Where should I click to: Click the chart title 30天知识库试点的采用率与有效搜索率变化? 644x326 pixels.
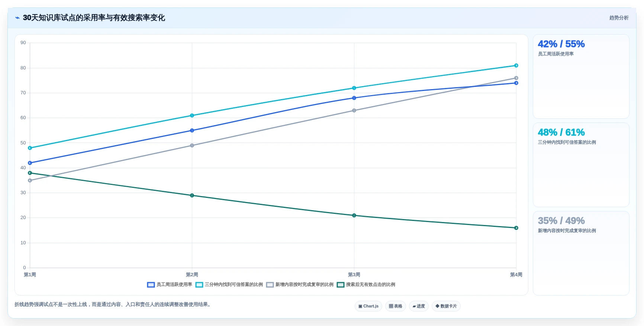tap(94, 18)
